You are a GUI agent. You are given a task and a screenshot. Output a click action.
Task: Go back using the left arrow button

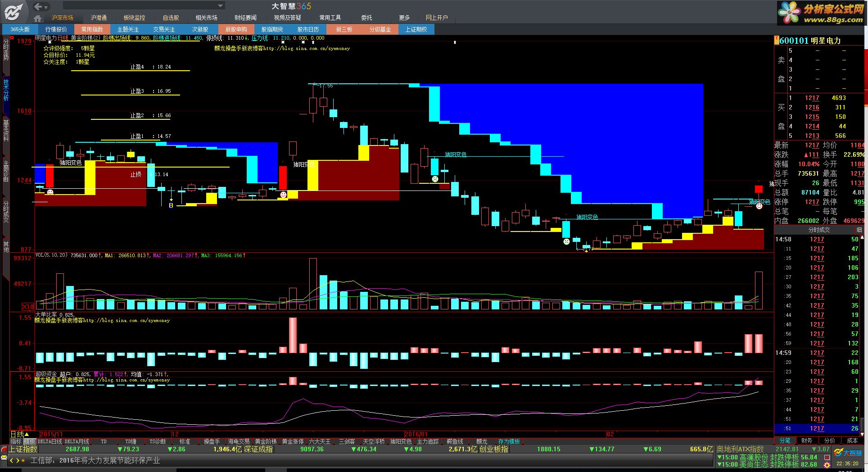(x=39, y=6)
